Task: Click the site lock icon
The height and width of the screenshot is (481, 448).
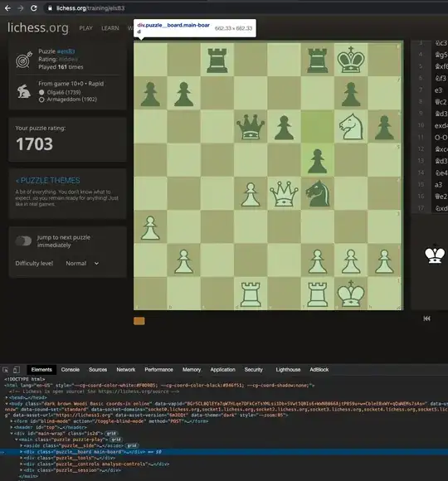Action: pyautogui.click(x=50, y=8)
